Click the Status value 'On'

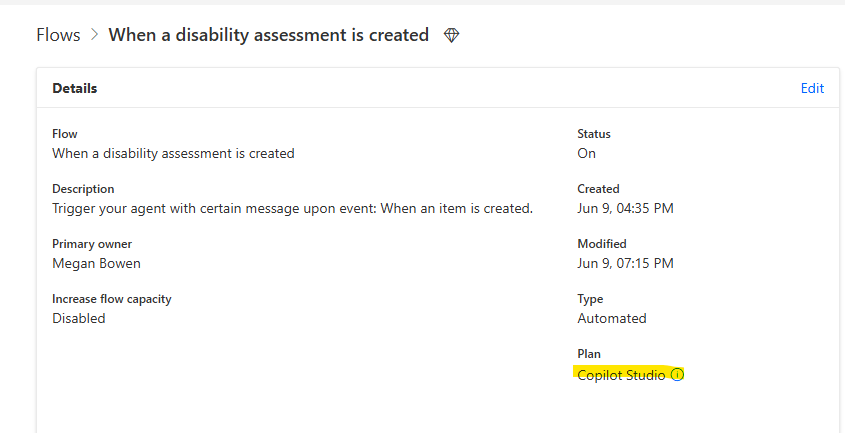[586, 153]
